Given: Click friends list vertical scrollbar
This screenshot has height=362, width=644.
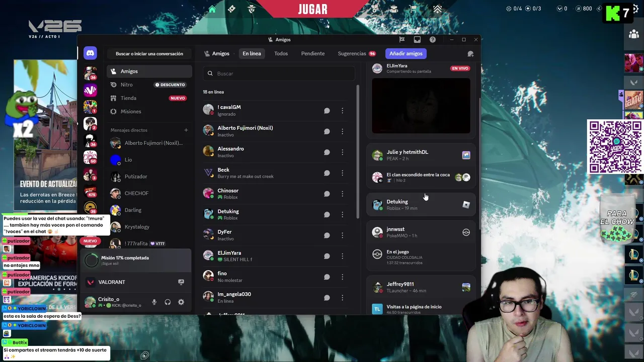Looking at the screenshot, I should click(x=358, y=151).
